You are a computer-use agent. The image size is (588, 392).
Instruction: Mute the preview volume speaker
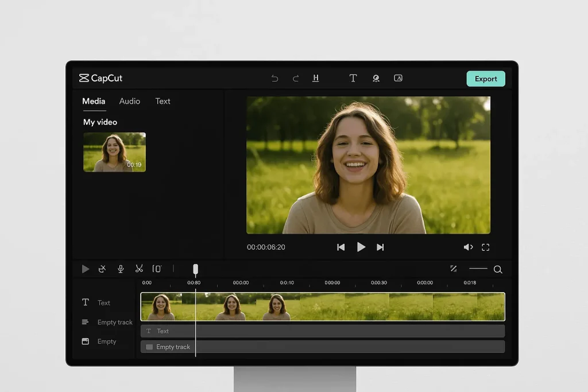[x=468, y=247]
